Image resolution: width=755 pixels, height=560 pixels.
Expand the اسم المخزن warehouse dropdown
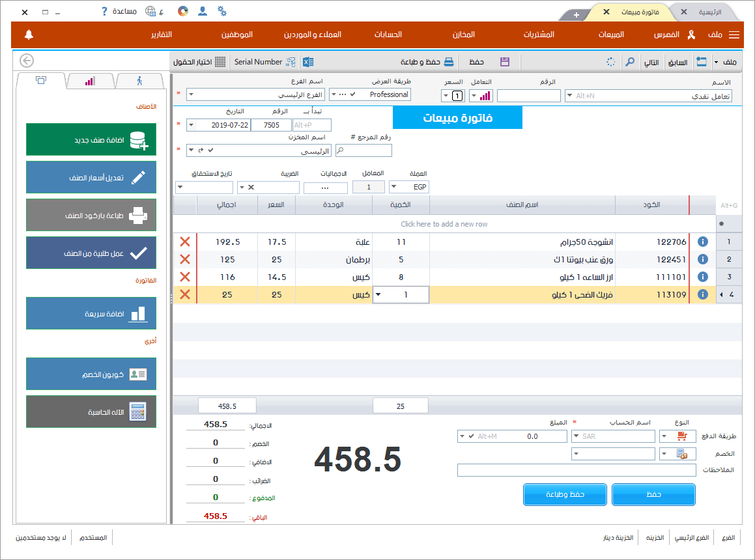click(191, 150)
